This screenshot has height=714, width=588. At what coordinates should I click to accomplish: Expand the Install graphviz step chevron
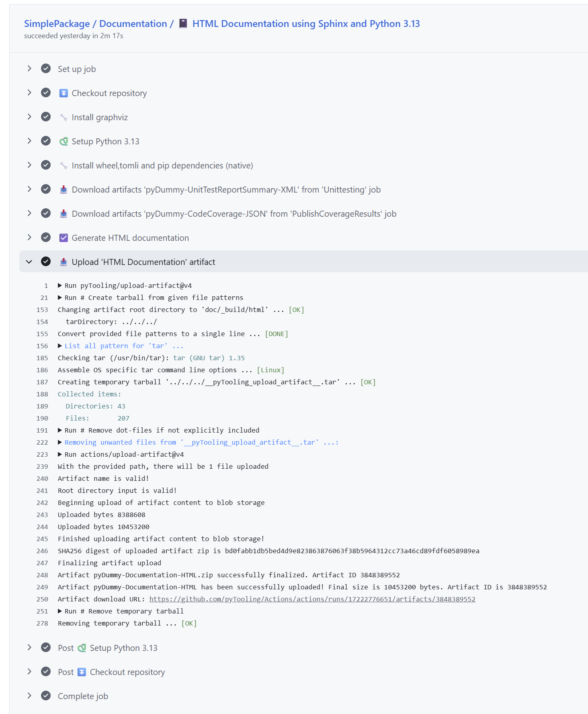click(x=29, y=117)
